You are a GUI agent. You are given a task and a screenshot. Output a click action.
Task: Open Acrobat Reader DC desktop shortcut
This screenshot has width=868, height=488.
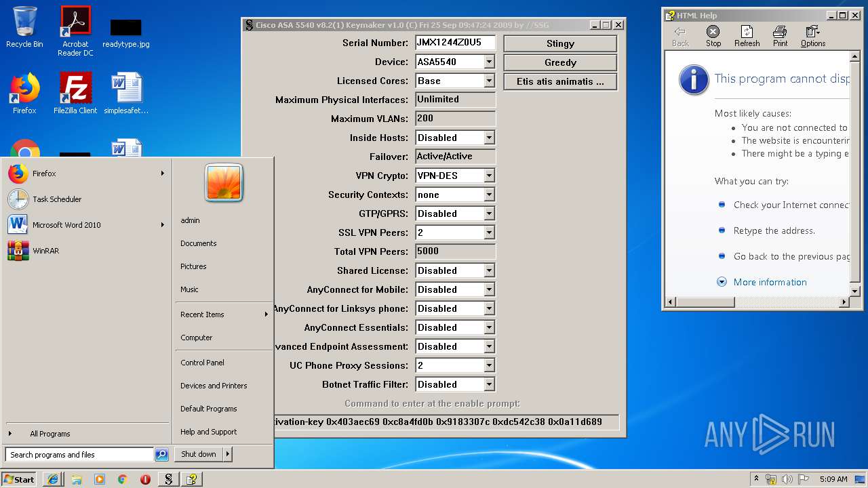(75, 31)
